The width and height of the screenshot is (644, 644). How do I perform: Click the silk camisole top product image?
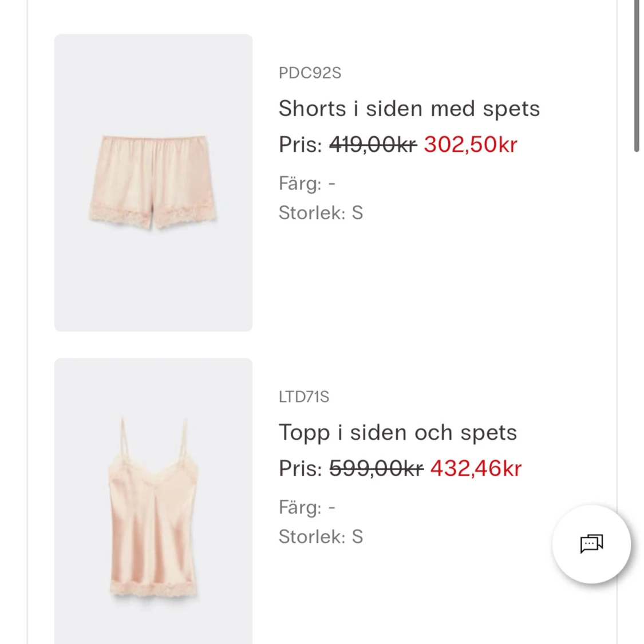pyautogui.click(x=153, y=504)
